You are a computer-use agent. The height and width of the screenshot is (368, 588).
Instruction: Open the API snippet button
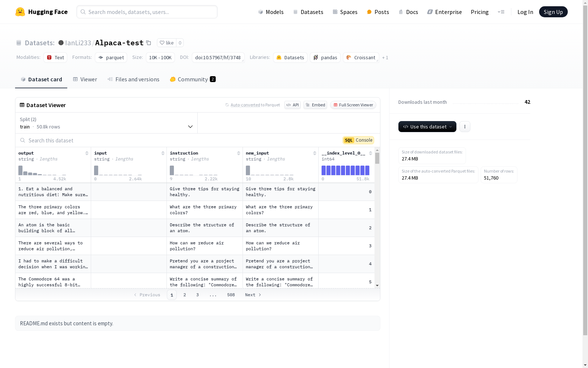(293, 105)
